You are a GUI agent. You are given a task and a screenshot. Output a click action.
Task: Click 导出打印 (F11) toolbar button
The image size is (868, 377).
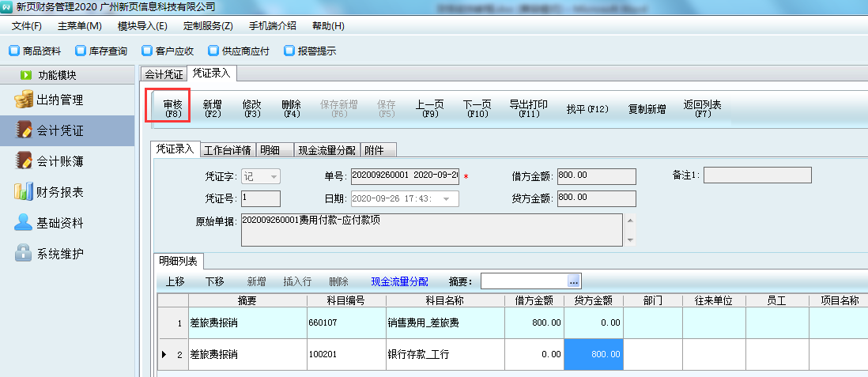click(x=528, y=109)
